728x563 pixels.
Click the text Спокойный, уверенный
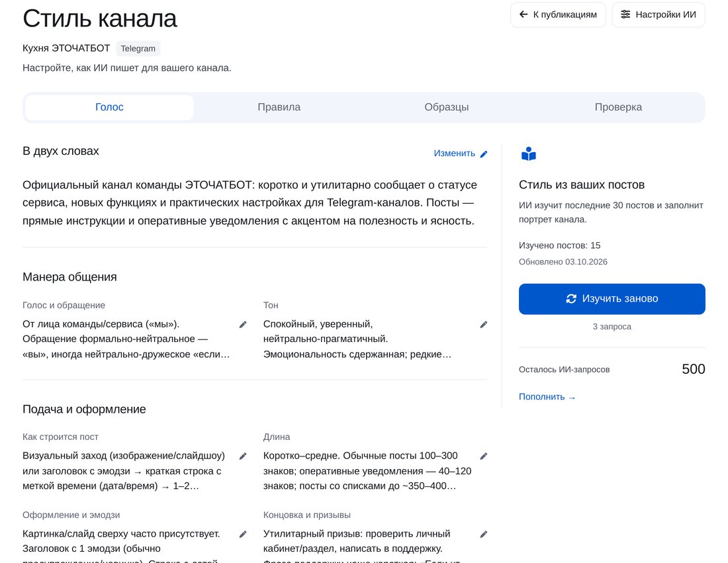coord(357,339)
